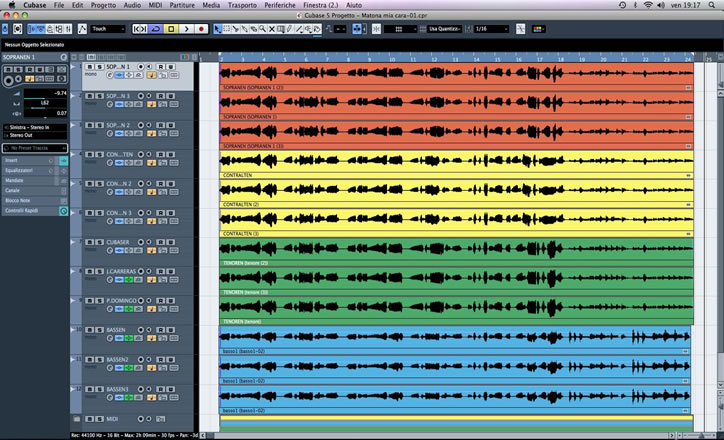Open the Usa Quantizz grid type dropdown
Image resolution: width=724 pixels, height=440 pixels.
point(445,29)
